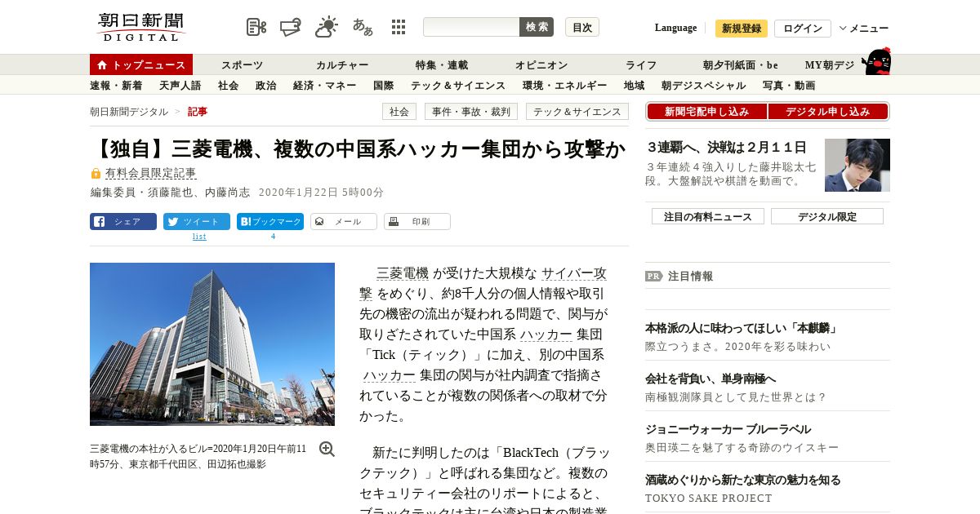Screen dimensions: 980x514
Task: Click the Asahi Shimbun Digital logo
Action: coord(141,27)
